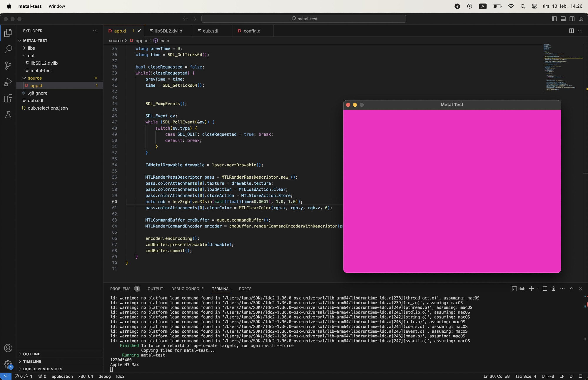Open Run and Debug view
Viewport: 588px width, 380px height.
[8, 82]
